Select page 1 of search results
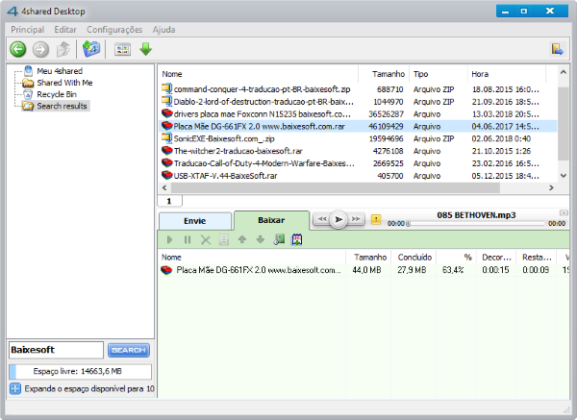 (x=169, y=201)
